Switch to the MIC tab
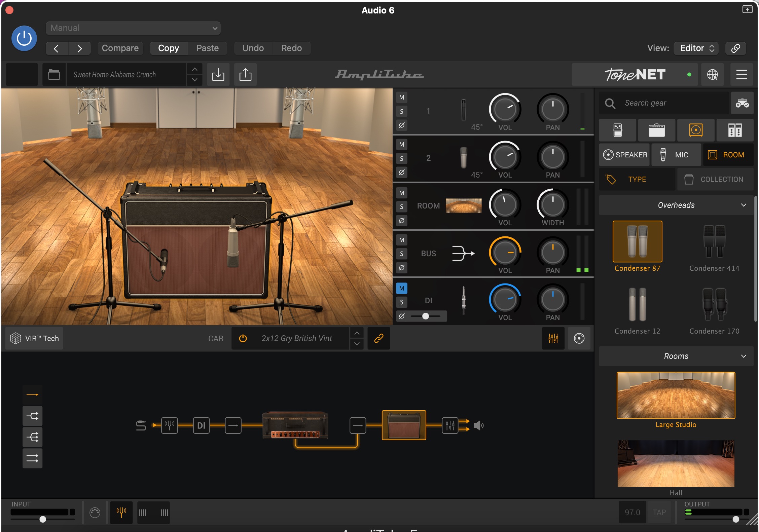Viewport: 759px width, 532px height. point(676,155)
